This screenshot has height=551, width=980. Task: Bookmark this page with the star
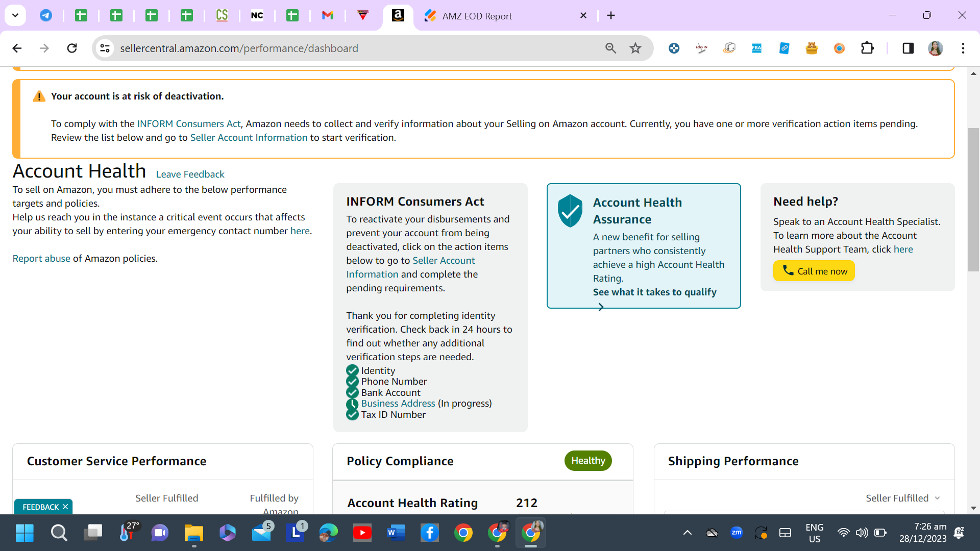[635, 48]
